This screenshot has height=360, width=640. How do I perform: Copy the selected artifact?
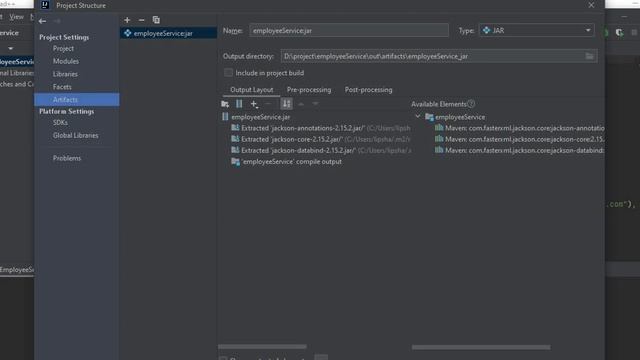(156, 20)
